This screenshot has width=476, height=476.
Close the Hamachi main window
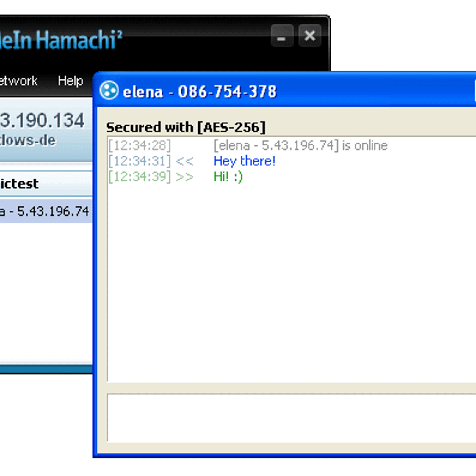point(310,36)
